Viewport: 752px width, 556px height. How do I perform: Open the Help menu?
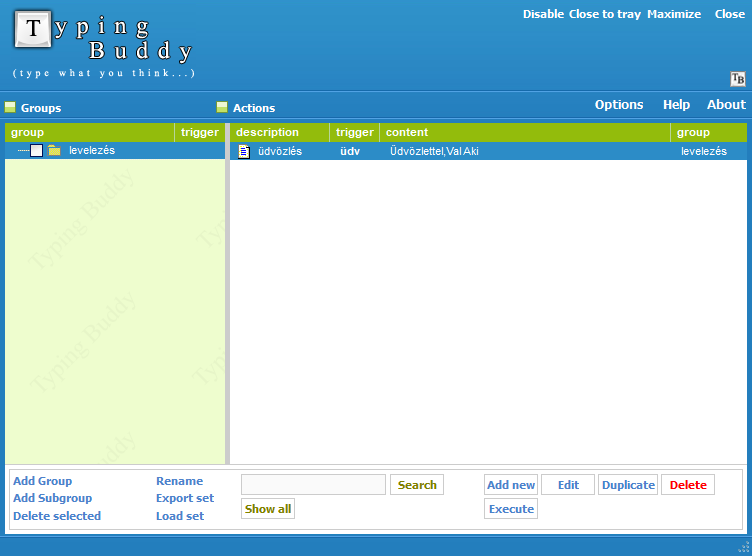676,105
